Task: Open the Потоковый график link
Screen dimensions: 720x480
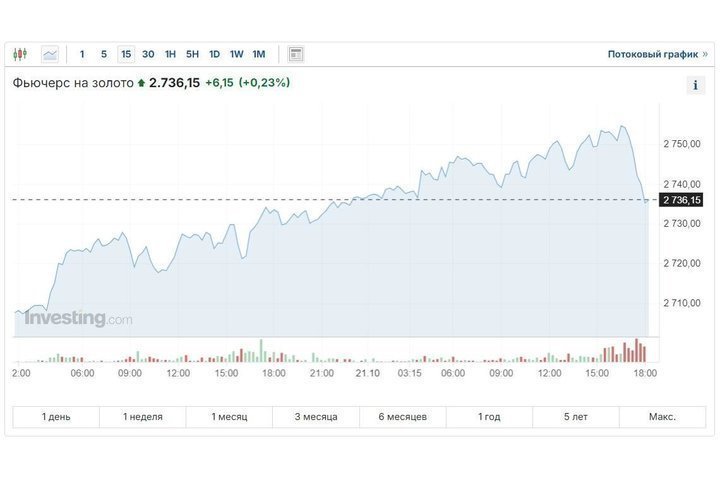Action: coord(651,54)
